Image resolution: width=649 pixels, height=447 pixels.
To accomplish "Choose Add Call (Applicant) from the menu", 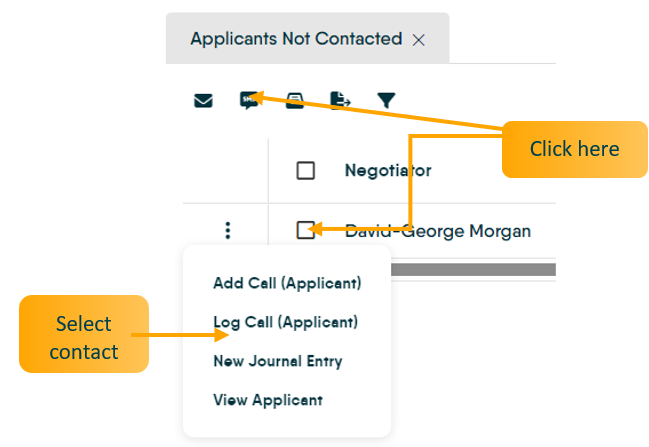I will click(x=287, y=283).
